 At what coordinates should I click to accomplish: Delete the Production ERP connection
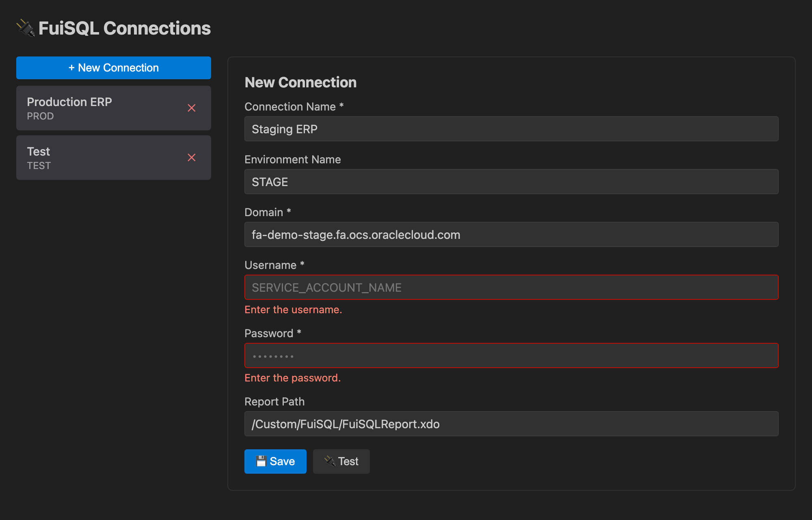pyautogui.click(x=192, y=108)
